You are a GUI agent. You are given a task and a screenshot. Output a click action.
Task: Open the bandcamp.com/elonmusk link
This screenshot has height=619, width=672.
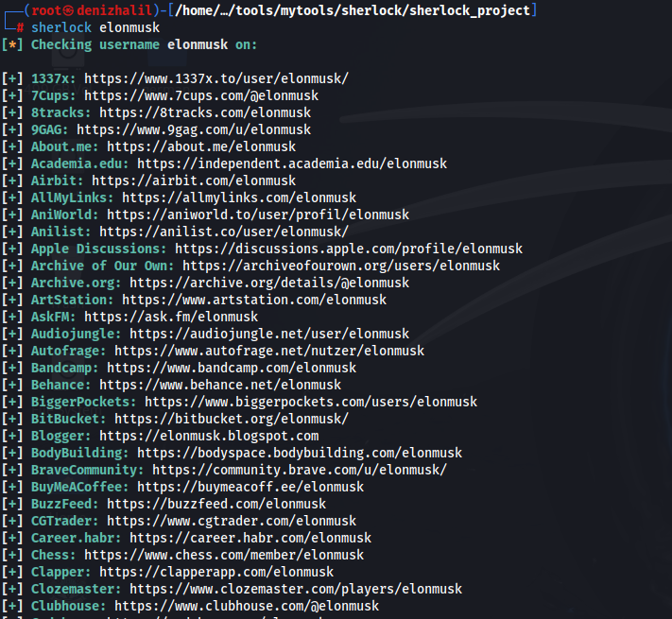232,368
